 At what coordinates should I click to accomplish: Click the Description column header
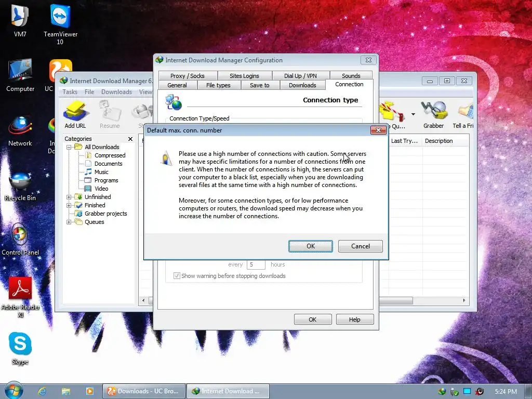(445, 141)
